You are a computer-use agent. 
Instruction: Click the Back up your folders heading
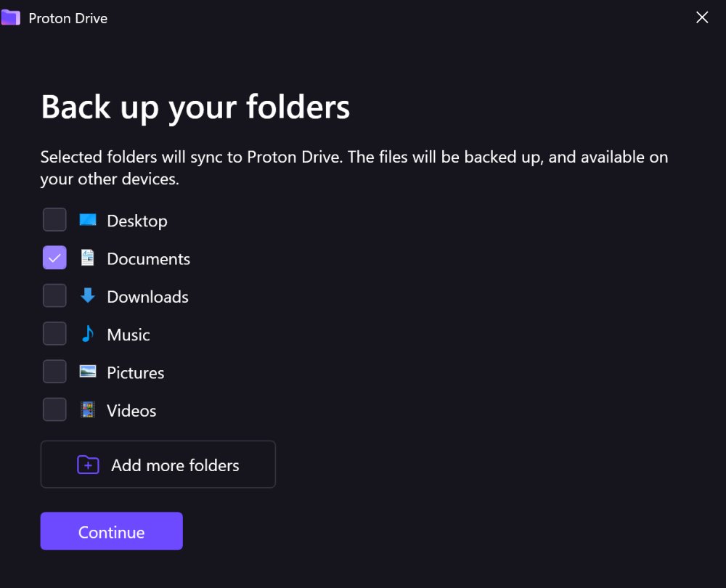point(195,107)
